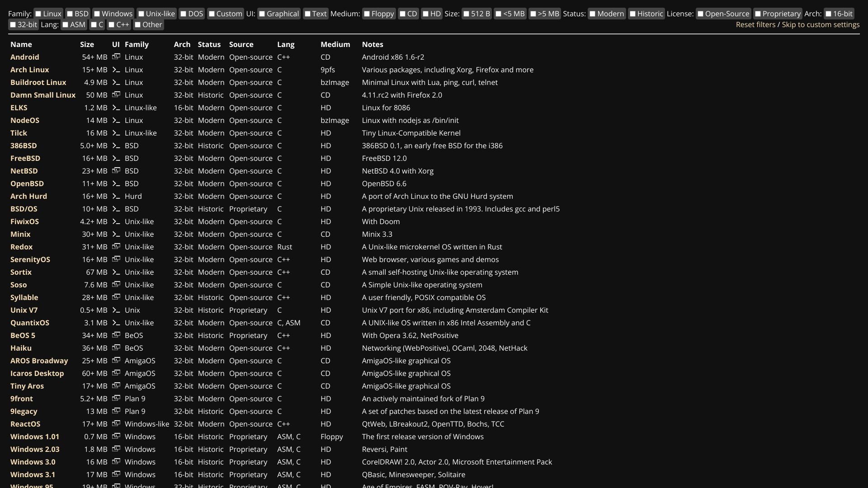
Task: Click the graphical icon in the AROS Broadway row
Action: coord(116,361)
